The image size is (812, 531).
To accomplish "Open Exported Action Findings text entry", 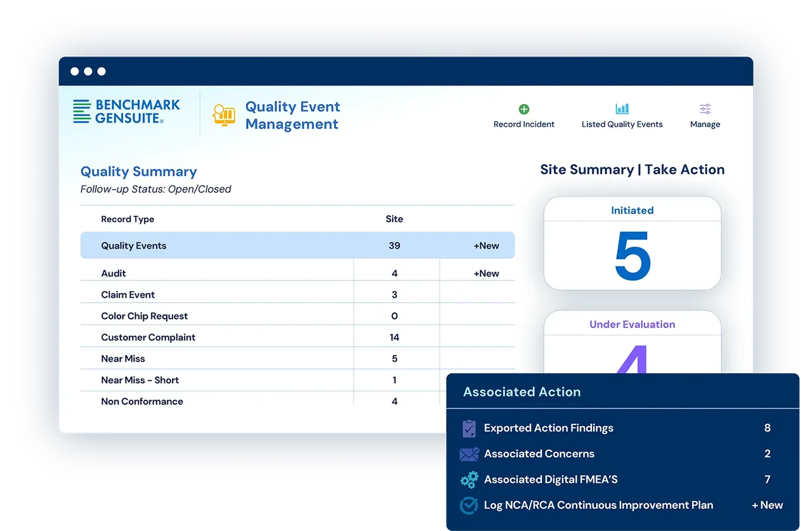I will tap(549, 428).
